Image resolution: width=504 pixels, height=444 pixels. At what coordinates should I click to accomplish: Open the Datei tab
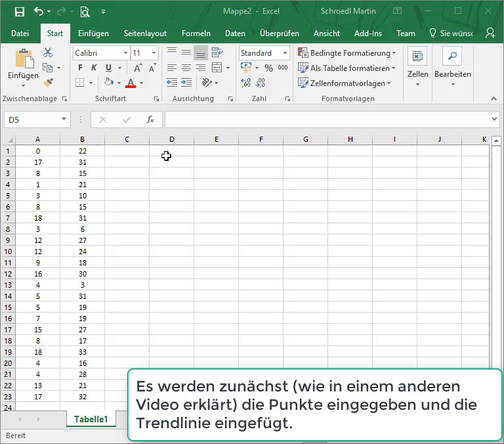[20, 33]
